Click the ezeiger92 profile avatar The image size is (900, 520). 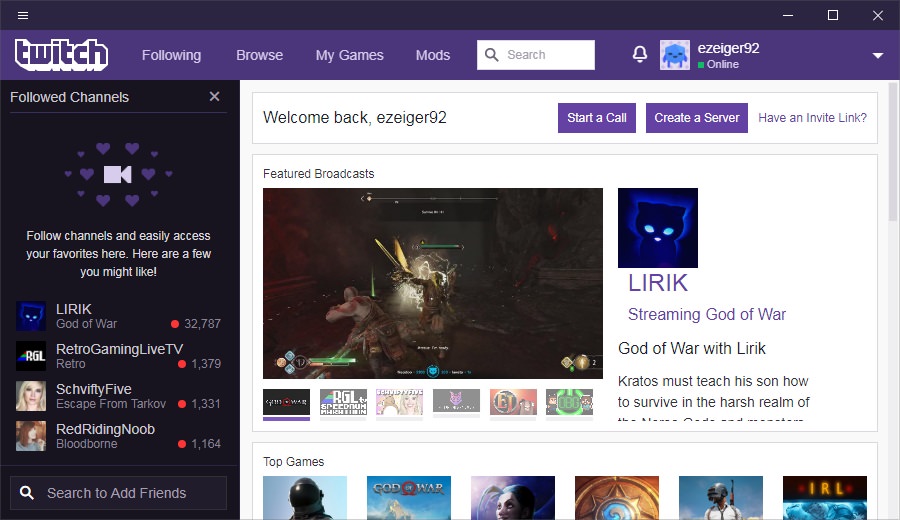pos(674,55)
